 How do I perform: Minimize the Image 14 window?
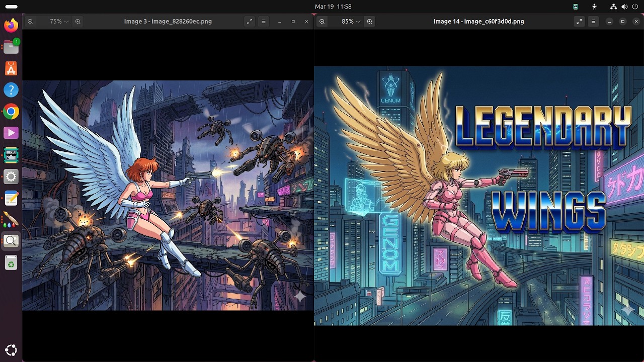point(609,22)
